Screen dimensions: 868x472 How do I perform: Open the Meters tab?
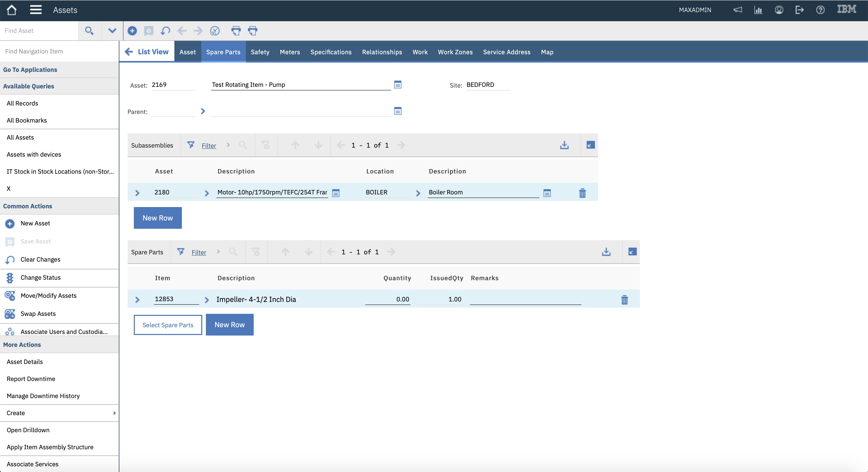pos(289,52)
